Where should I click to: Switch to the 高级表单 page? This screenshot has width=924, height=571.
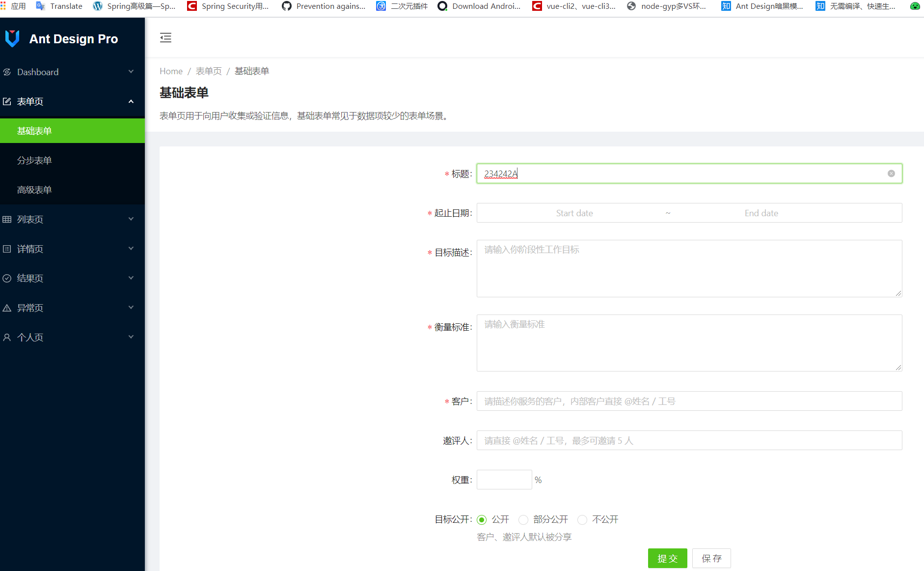34,190
